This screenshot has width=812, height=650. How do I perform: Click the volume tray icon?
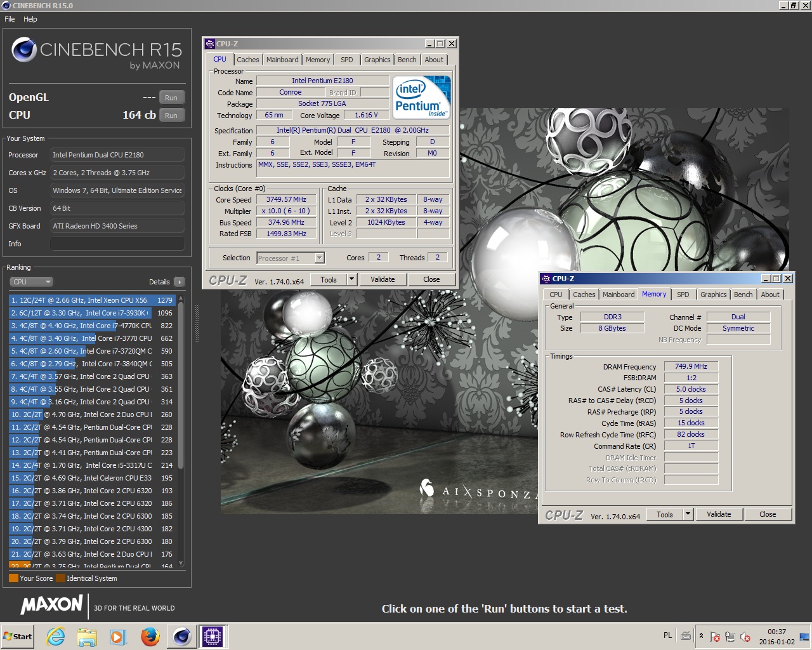(x=745, y=637)
